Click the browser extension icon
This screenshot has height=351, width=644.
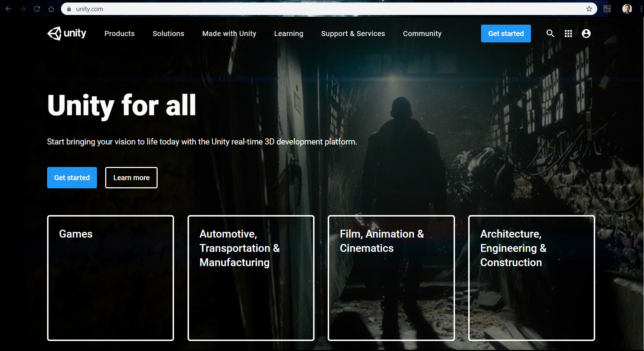point(607,9)
